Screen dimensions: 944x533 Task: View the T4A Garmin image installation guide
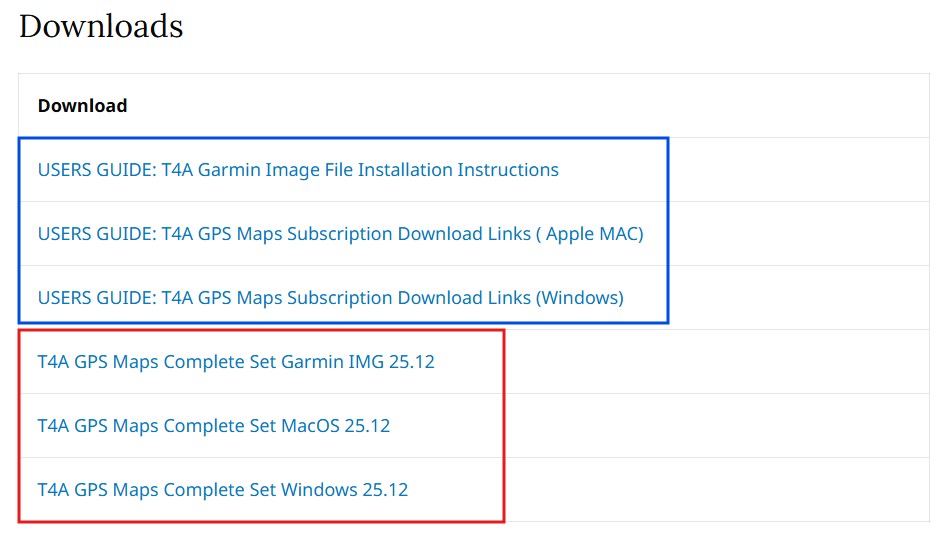click(x=298, y=170)
